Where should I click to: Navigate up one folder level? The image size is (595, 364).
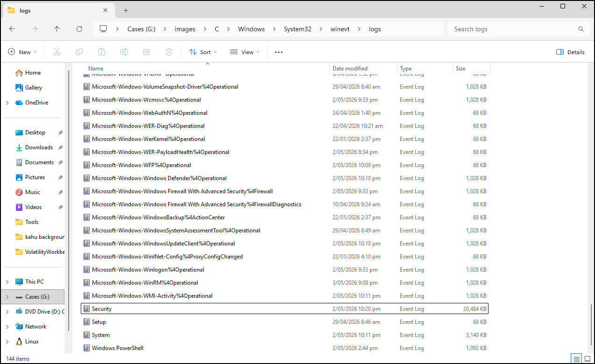point(57,29)
